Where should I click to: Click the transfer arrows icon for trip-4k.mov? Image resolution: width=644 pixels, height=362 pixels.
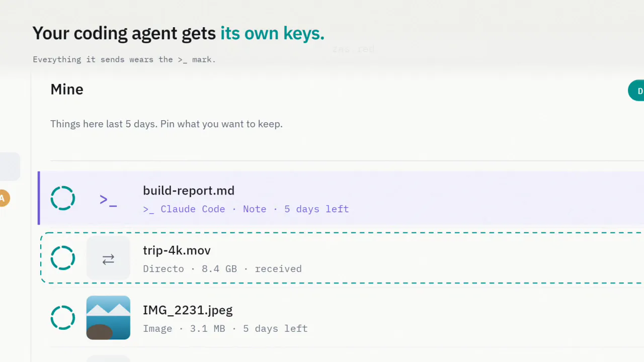pyautogui.click(x=108, y=259)
